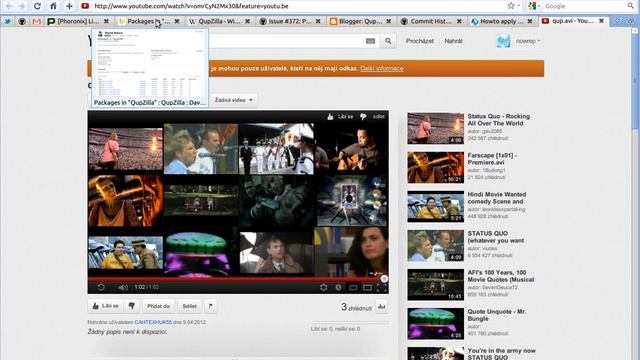Click the Farscape end-screen tile in player
Image resolution: width=640 pixels, height=360 pixels.
click(125, 200)
